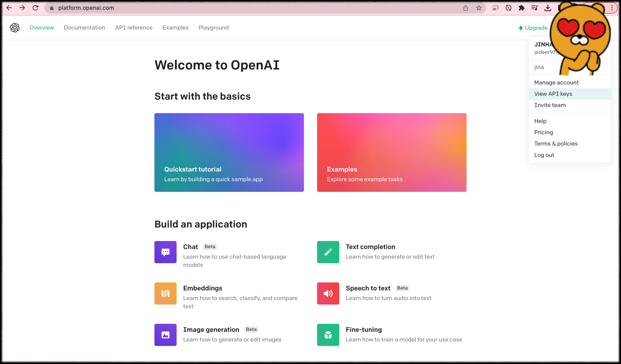Click the Text completion pencil icon
Screen dimensions: 621x364
pos(328,252)
